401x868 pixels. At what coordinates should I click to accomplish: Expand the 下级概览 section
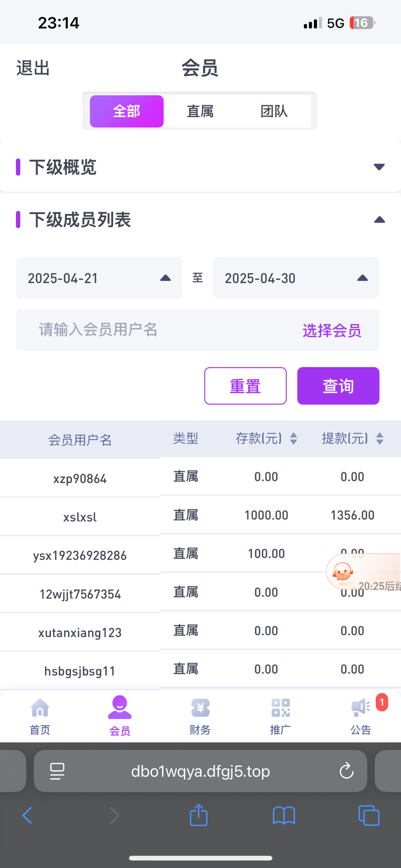[x=379, y=167]
